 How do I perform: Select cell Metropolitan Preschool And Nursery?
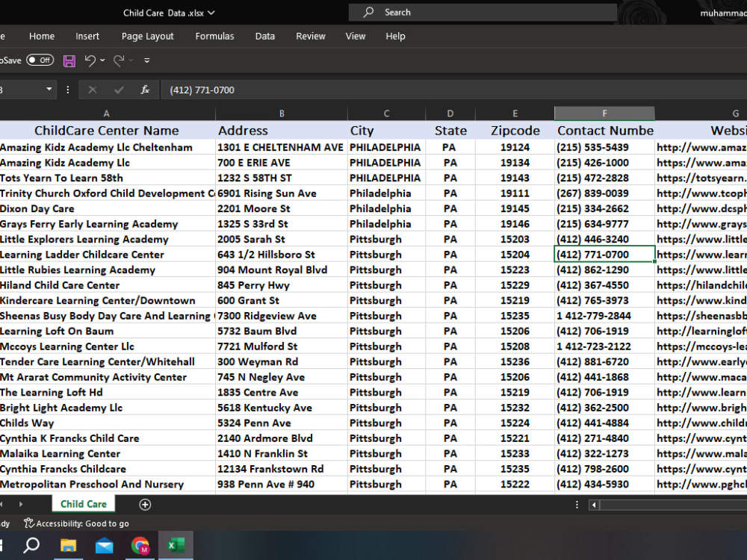pos(107,485)
